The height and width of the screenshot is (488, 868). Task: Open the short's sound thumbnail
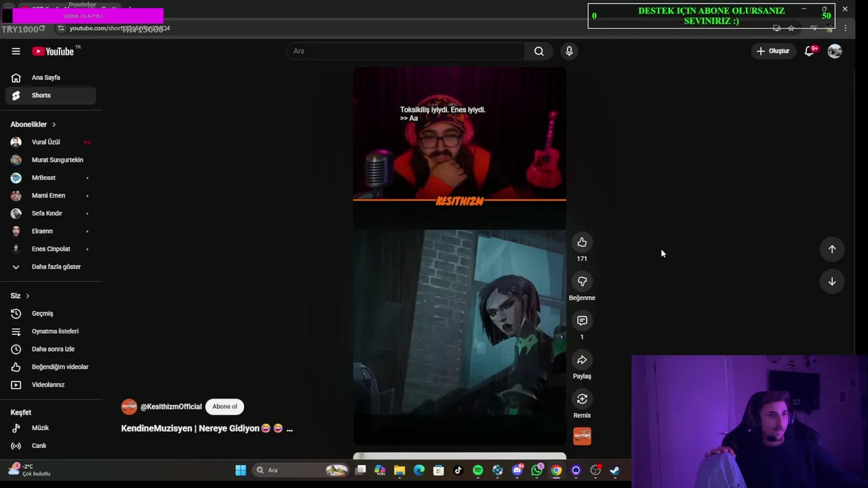pyautogui.click(x=582, y=436)
